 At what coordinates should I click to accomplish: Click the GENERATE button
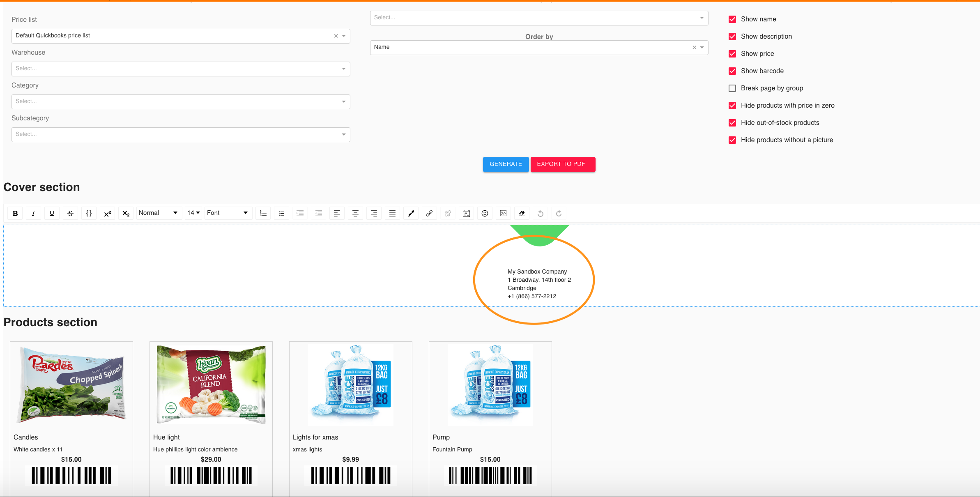(506, 164)
